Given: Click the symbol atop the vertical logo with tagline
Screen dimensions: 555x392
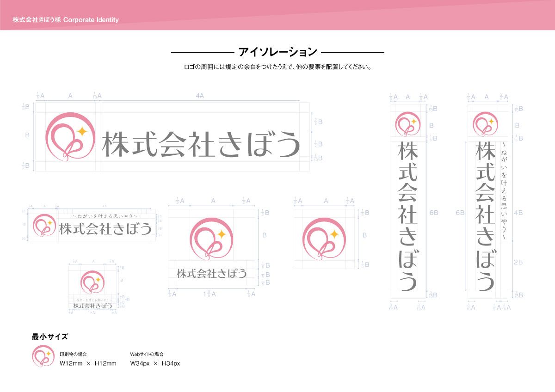Looking at the screenshot, I should pos(486,125).
